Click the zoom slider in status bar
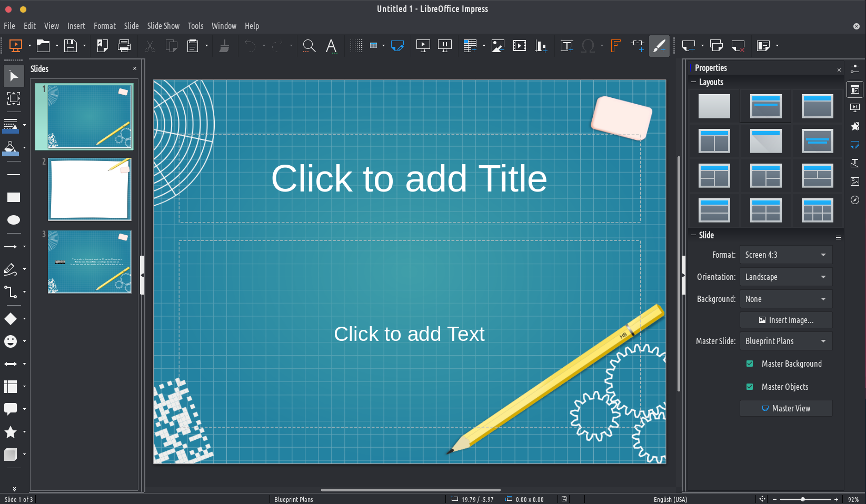The image size is (866, 504). 804,499
